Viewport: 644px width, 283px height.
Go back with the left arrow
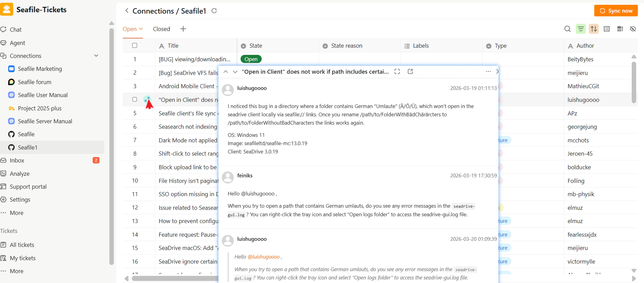pyautogui.click(x=127, y=11)
